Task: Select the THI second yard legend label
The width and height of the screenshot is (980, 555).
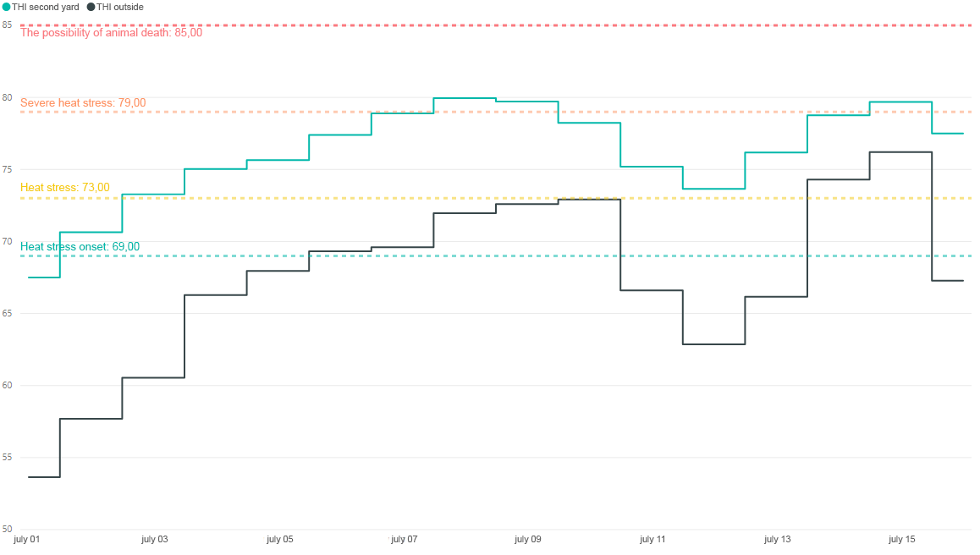Action: tap(46, 8)
